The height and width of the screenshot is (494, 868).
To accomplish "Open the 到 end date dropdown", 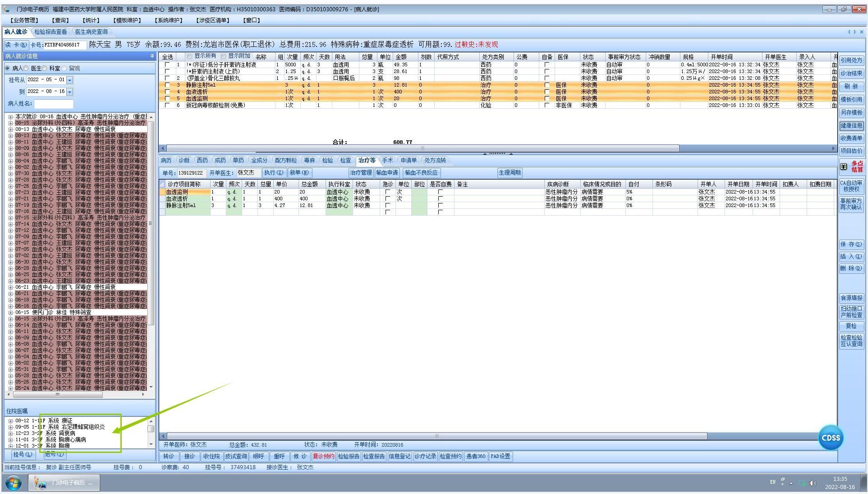I will (x=70, y=92).
